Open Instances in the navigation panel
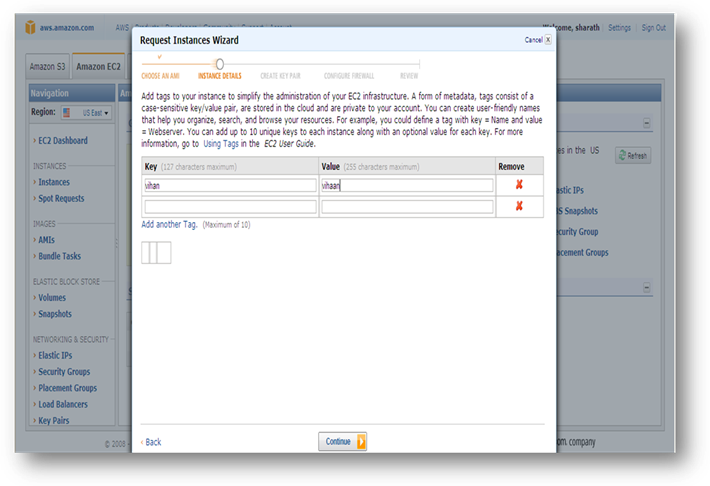710x486 pixels. (54, 182)
